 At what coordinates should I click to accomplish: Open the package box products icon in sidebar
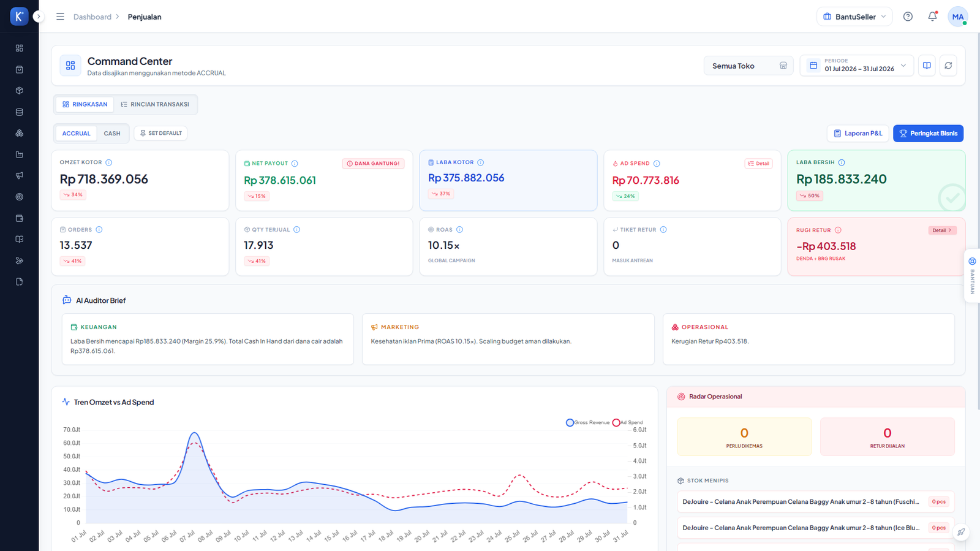(19, 91)
